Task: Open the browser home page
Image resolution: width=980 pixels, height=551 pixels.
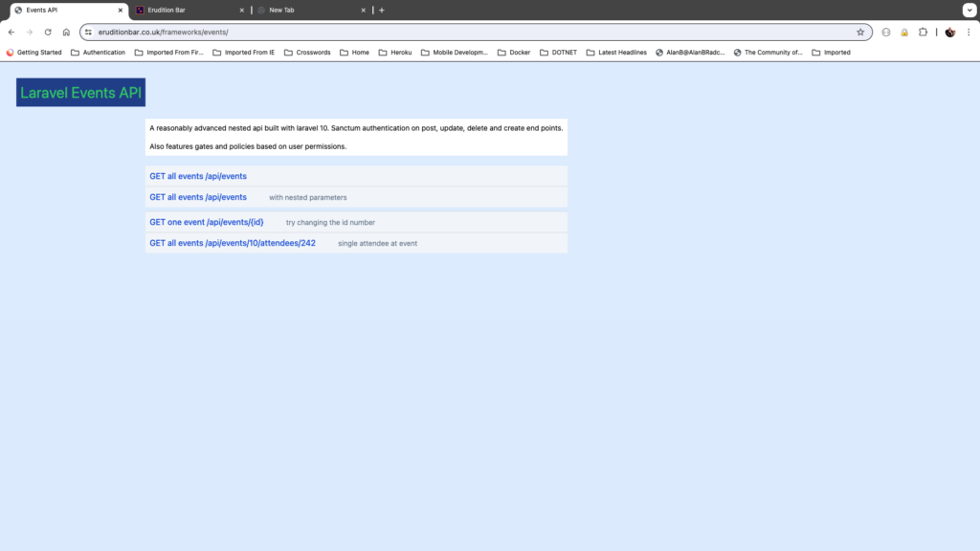Action: tap(66, 32)
